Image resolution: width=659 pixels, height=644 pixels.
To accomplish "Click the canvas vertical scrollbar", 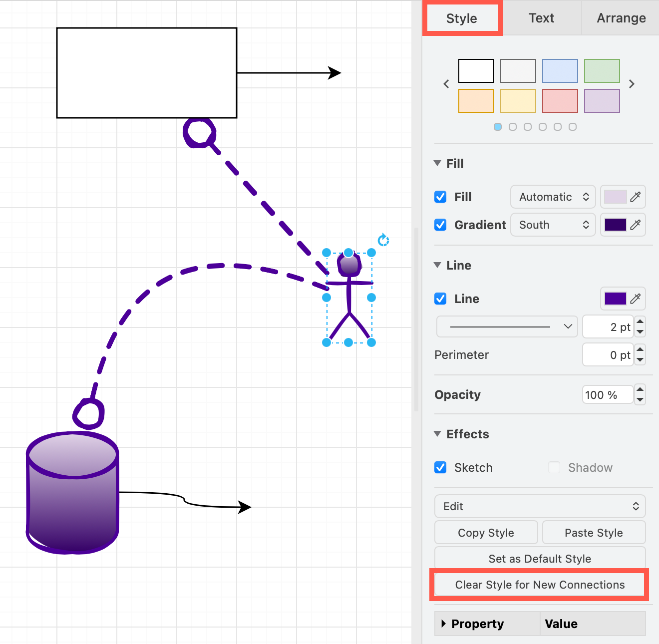I will point(416,320).
